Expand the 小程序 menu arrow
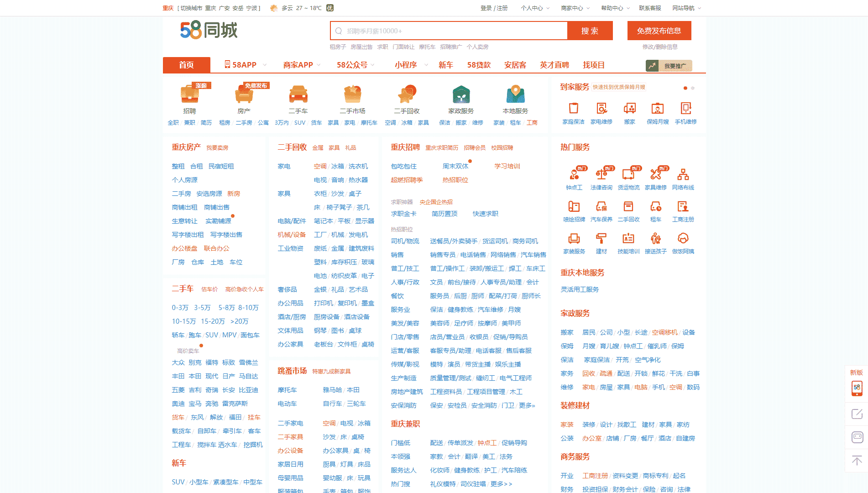The height and width of the screenshot is (493, 868). pos(426,65)
